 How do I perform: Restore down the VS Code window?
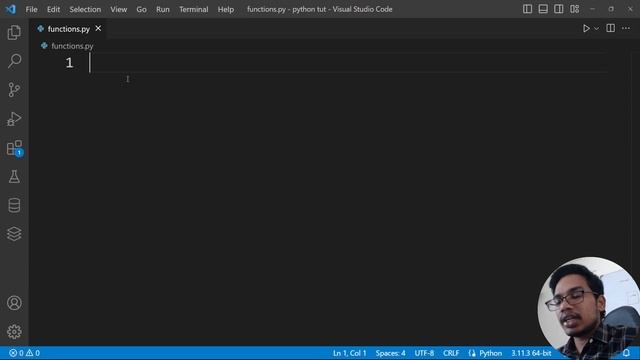pos(611,9)
